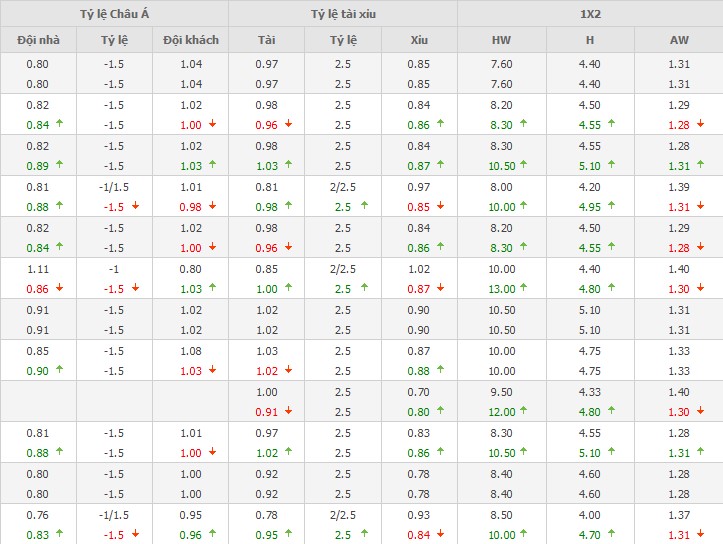
Task: Click the HW column header
Action: tap(501, 41)
